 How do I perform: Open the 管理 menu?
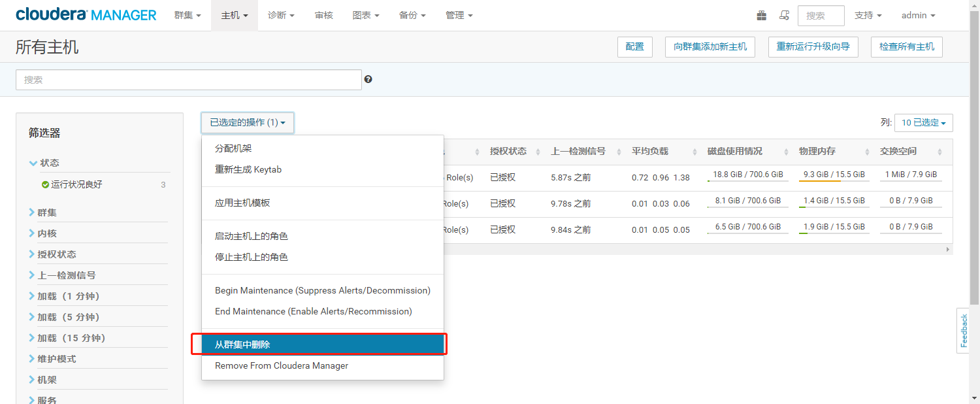pos(459,15)
